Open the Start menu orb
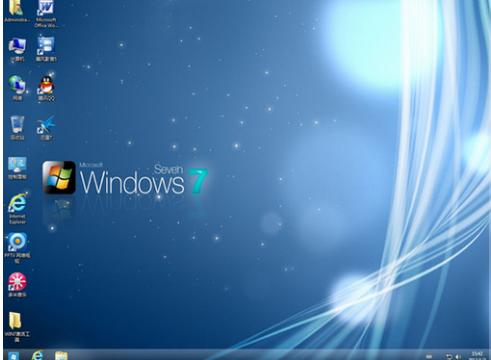The image size is (491, 360). coord(13,355)
